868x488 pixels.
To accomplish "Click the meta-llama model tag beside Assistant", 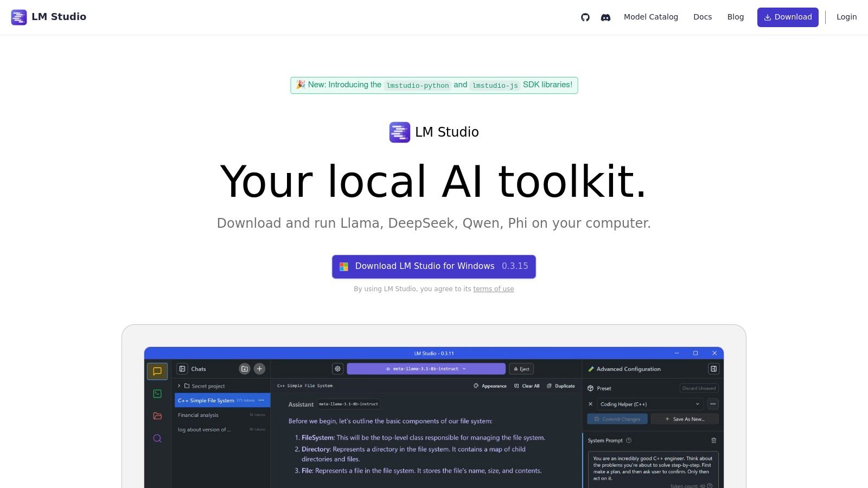I will [348, 404].
